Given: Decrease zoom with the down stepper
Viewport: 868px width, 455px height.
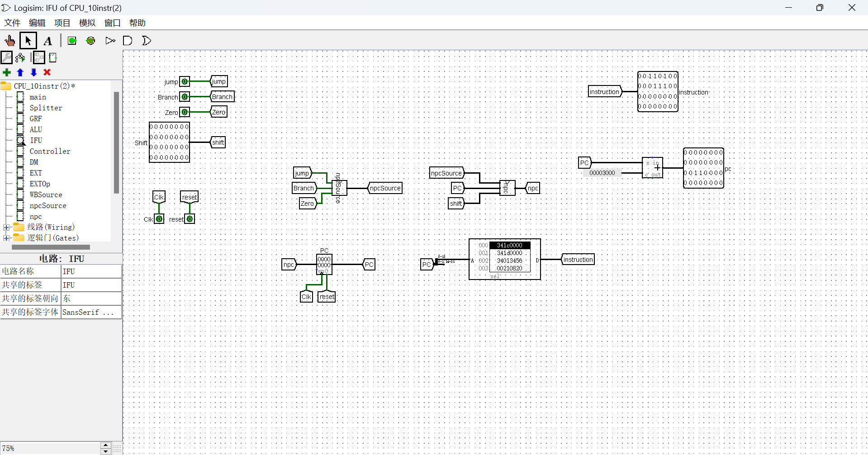Looking at the screenshot, I should point(106,451).
